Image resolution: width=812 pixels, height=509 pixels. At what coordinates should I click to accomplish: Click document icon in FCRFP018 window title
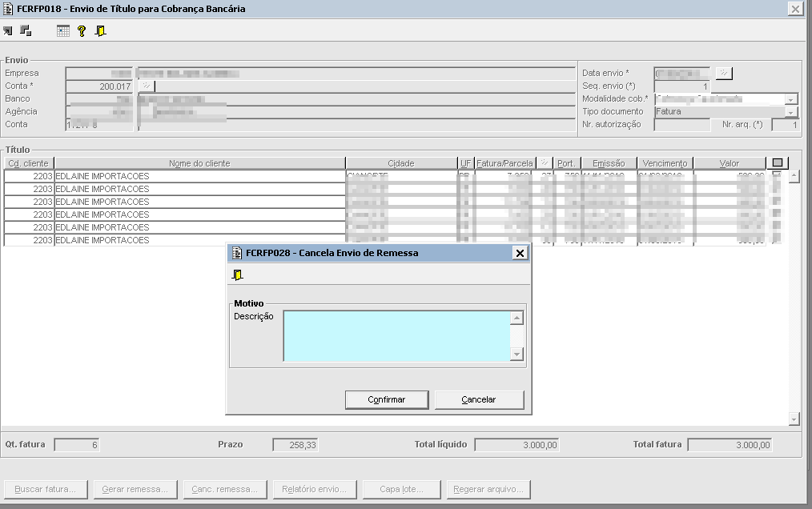tap(8, 8)
